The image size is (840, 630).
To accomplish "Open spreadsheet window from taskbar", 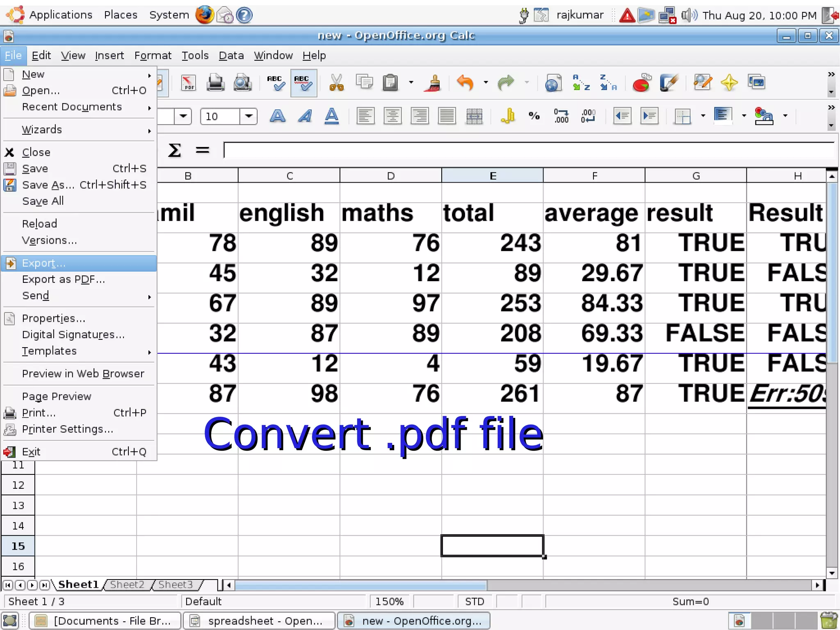I will click(x=259, y=621).
